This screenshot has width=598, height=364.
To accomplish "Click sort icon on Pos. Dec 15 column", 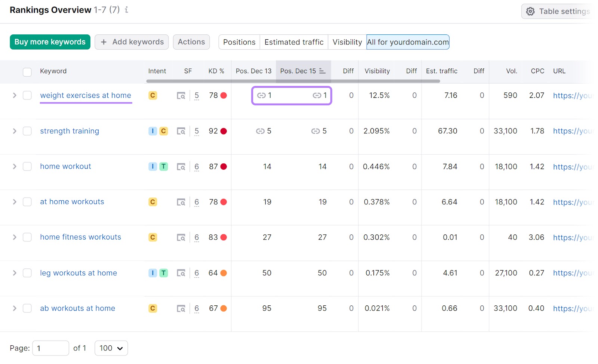I will point(322,71).
